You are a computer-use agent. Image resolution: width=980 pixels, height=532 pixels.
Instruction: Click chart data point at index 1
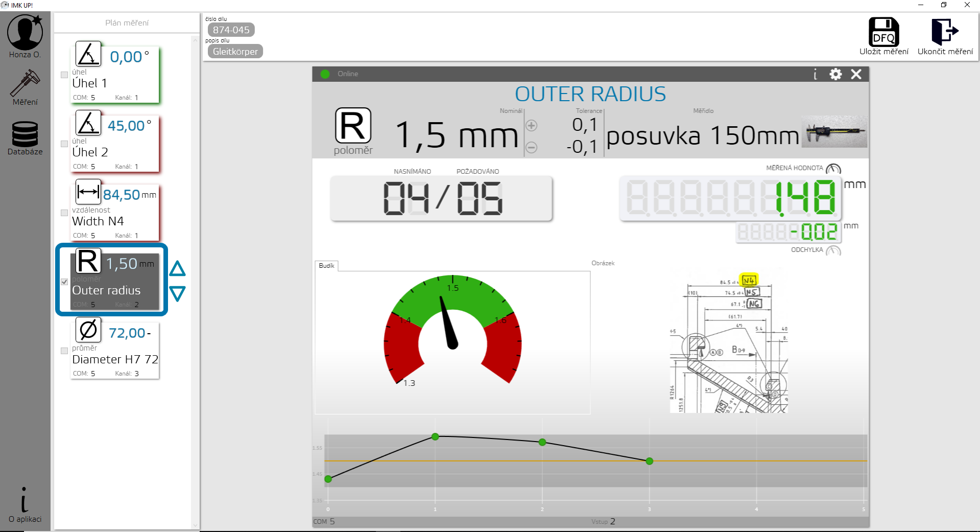(435, 436)
